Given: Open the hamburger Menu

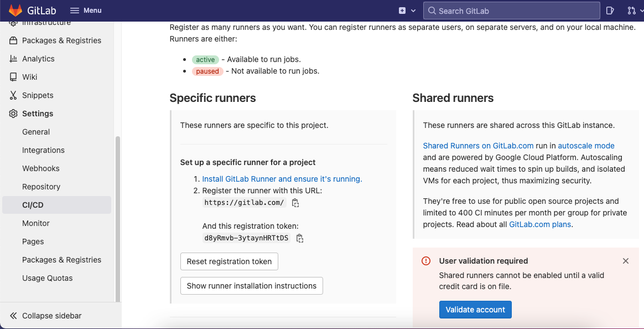Looking at the screenshot, I should pyautogui.click(x=86, y=11).
